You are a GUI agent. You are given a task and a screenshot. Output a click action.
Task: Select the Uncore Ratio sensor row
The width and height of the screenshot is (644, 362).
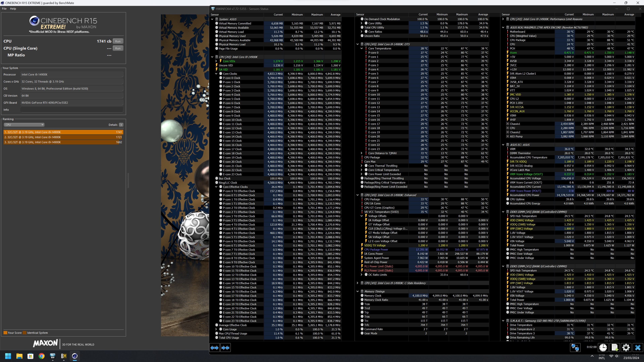[422, 36]
